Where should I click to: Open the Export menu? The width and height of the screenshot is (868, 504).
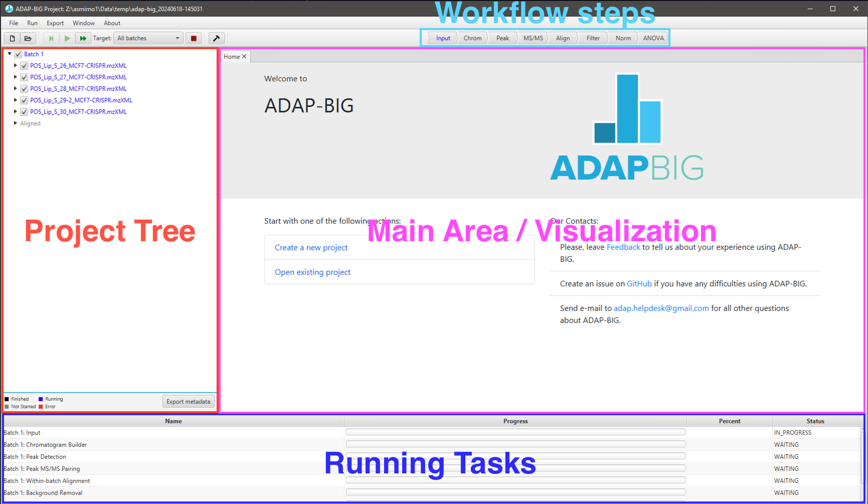coord(55,23)
